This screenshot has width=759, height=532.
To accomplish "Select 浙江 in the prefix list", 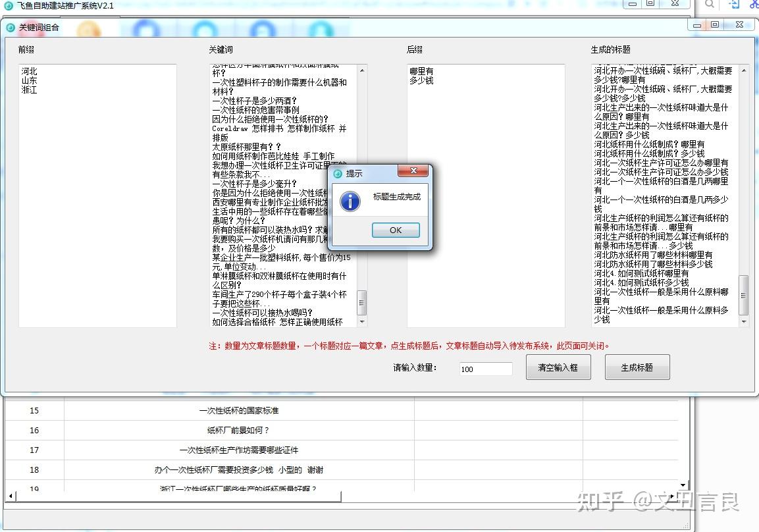I will (x=29, y=90).
